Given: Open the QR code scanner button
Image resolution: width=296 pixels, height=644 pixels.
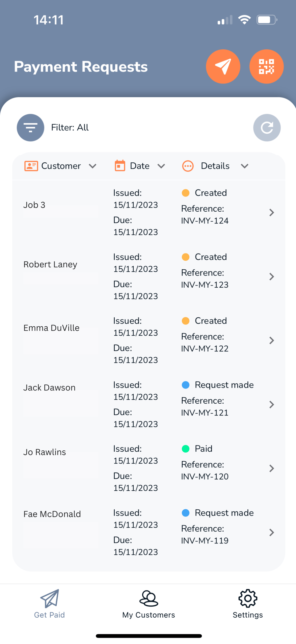Looking at the screenshot, I should click(x=266, y=67).
